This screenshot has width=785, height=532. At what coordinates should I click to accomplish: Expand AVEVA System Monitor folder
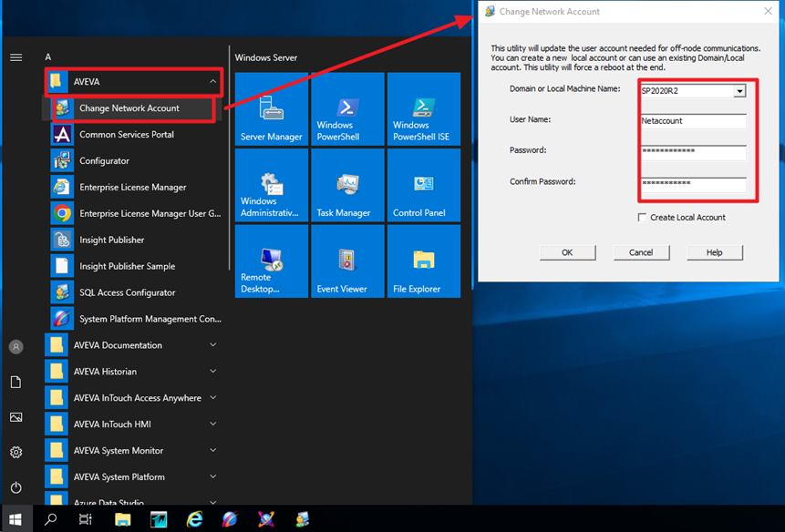tap(133, 451)
